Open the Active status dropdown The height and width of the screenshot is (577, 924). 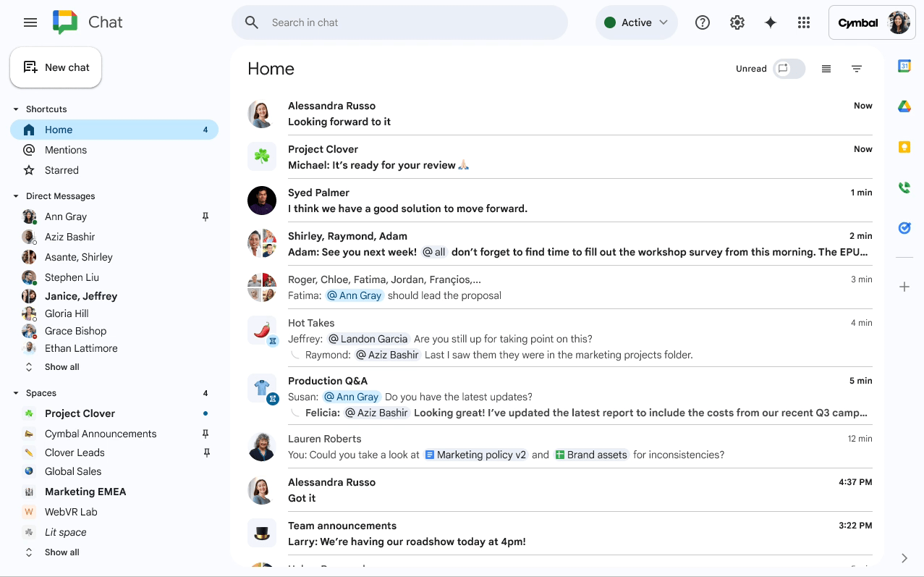tap(636, 22)
